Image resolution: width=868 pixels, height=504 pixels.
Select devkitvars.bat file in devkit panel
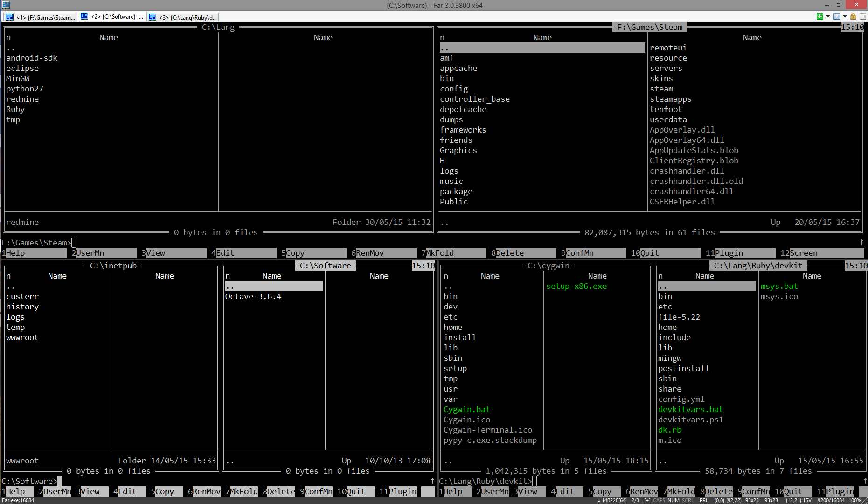tap(691, 409)
